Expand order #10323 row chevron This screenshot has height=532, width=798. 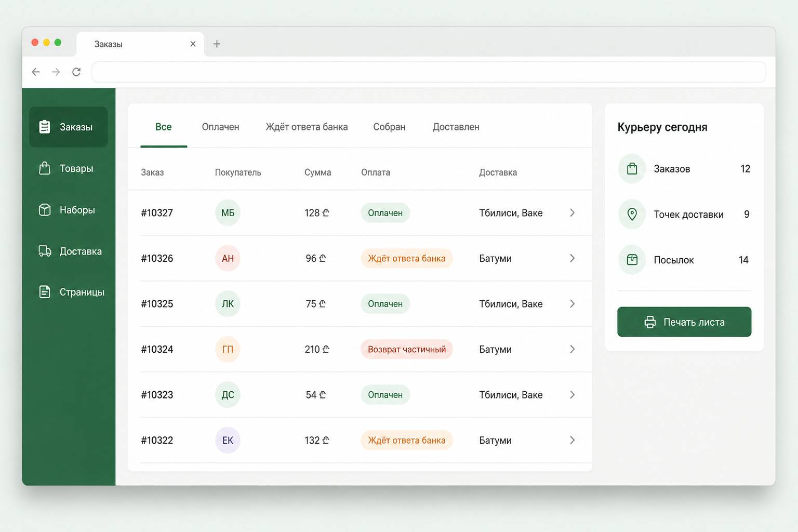click(572, 394)
